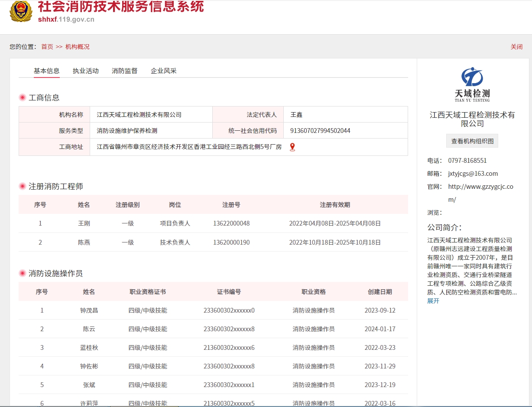
Task: Click red bullet icon beside 消防设施操作员
Action: 23,273
